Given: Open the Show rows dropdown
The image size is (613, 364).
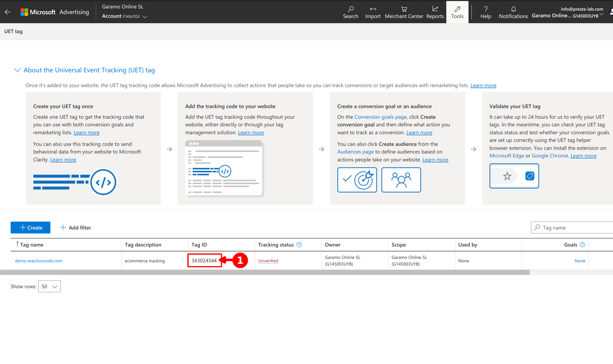Looking at the screenshot, I should [x=49, y=286].
